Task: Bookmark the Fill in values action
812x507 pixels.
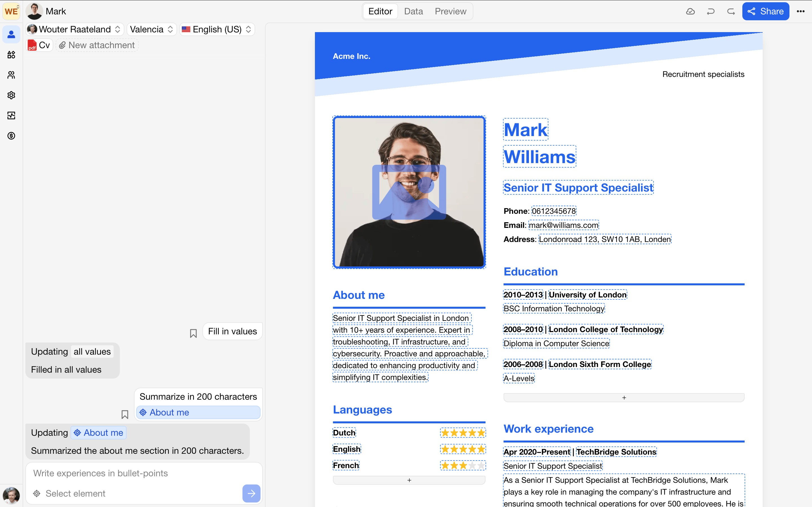Action: tap(193, 333)
